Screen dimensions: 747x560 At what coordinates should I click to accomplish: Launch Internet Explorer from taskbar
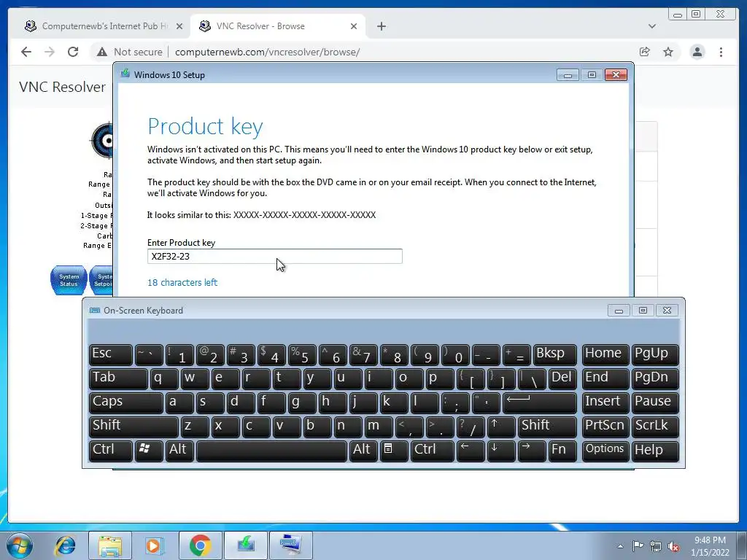pyautogui.click(x=65, y=545)
